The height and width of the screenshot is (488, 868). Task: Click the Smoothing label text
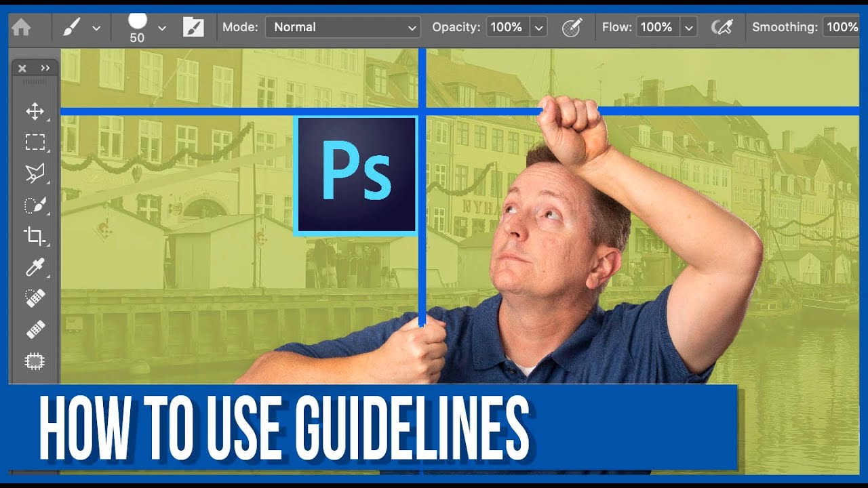(785, 28)
